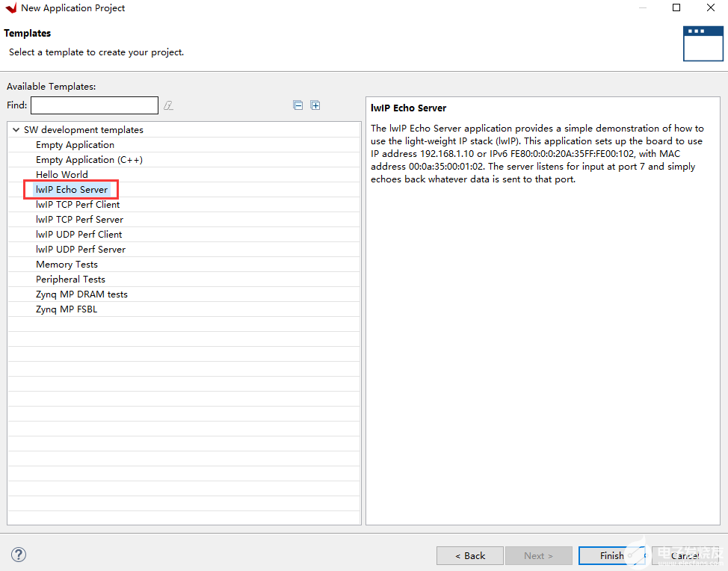Click in the Find text field
The image size is (728, 571).
coord(95,105)
